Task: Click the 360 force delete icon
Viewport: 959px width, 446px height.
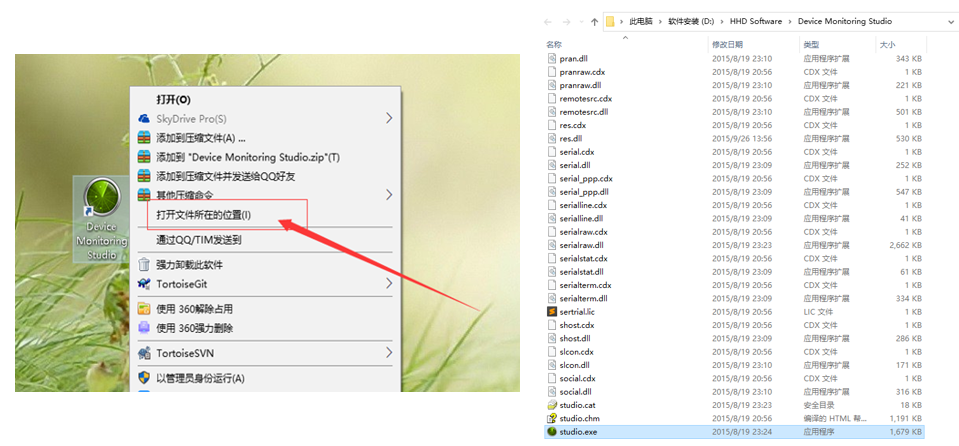Action: click(x=144, y=328)
